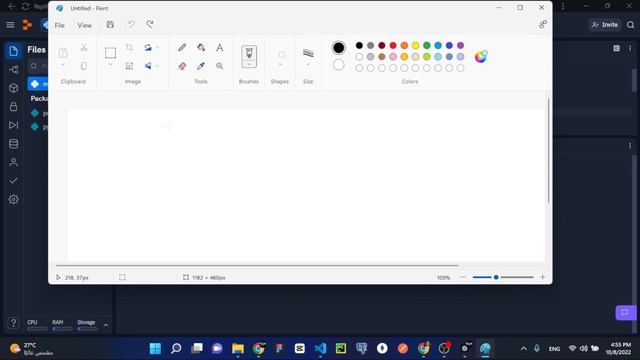640x360 pixels.
Task: Pick the red color swatch
Action: click(393, 45)
